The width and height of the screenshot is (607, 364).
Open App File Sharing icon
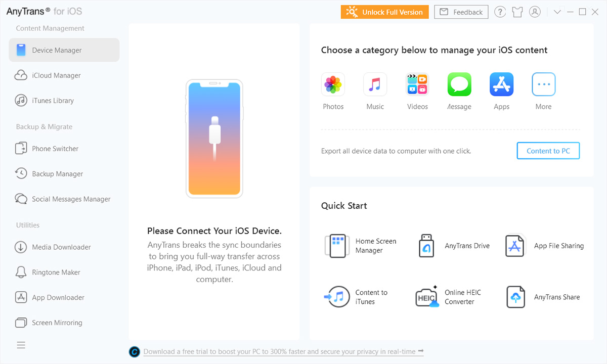point(515,246)
